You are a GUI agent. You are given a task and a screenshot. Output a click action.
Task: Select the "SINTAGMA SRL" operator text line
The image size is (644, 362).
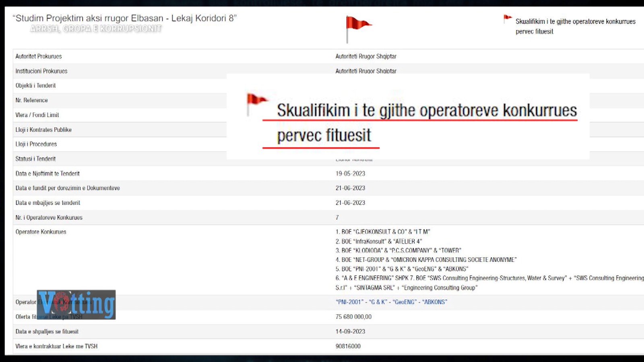[x=407, y=288]
